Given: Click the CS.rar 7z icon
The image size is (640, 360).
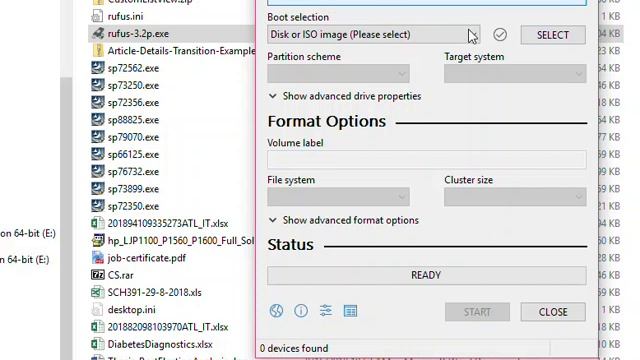Looking at the screenshot, I should [98, 275].
